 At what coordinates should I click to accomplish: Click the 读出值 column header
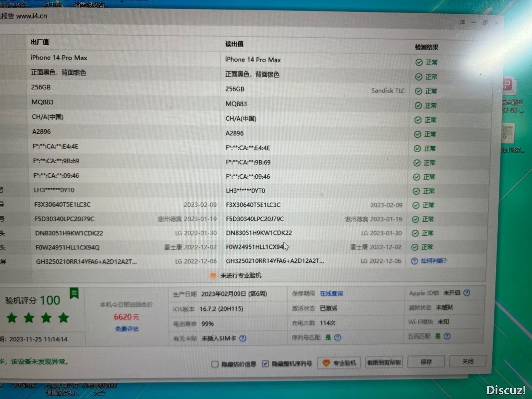pyautogui.click(x=235, y=44)
